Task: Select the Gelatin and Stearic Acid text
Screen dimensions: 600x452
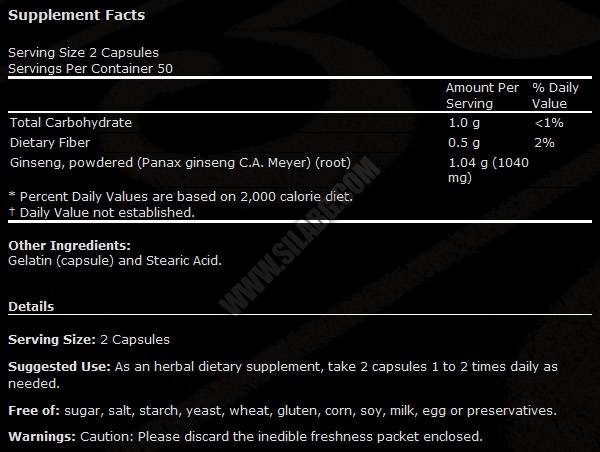Action: (115, 261)
